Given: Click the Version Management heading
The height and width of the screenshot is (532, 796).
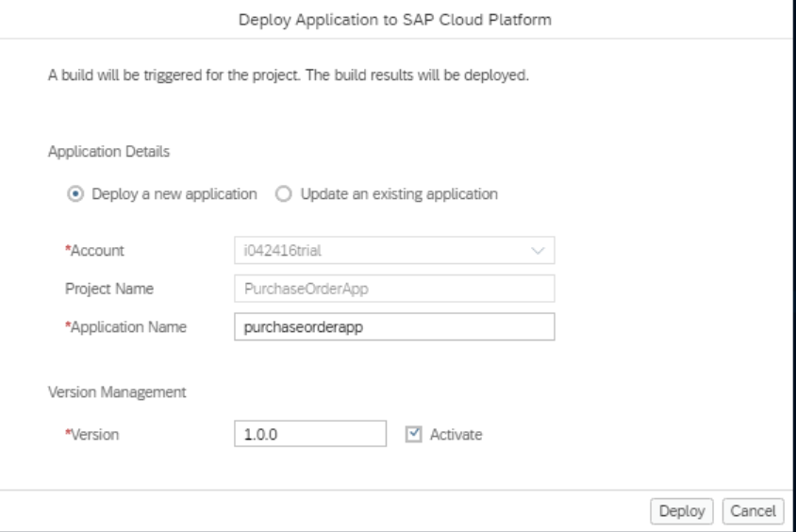Looking at the screenshot, I should coord(117,392).
